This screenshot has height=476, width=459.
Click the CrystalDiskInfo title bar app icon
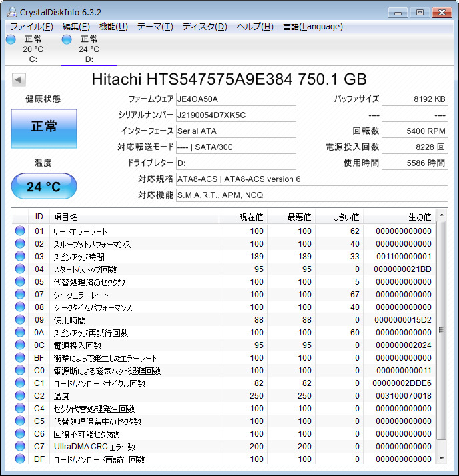11,12
